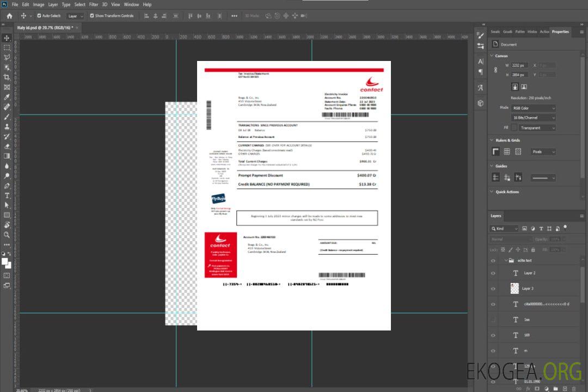Select the Clone Stamp tool
588x392 pixels.
(x=7, y=126)
